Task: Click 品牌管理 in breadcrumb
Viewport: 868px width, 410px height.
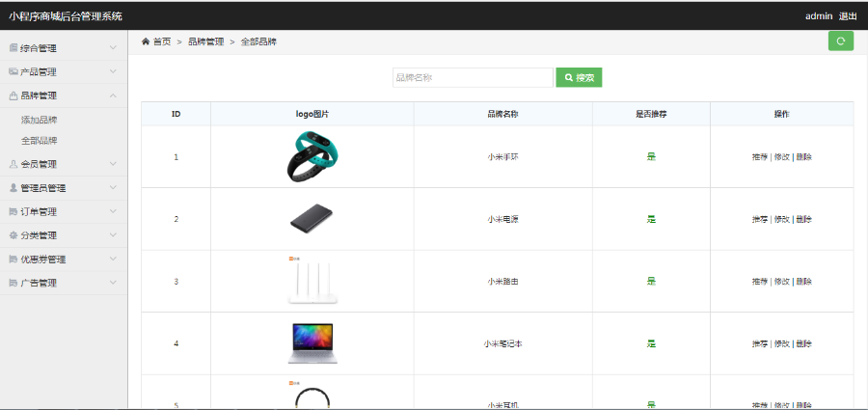Action: pos(206,41)
